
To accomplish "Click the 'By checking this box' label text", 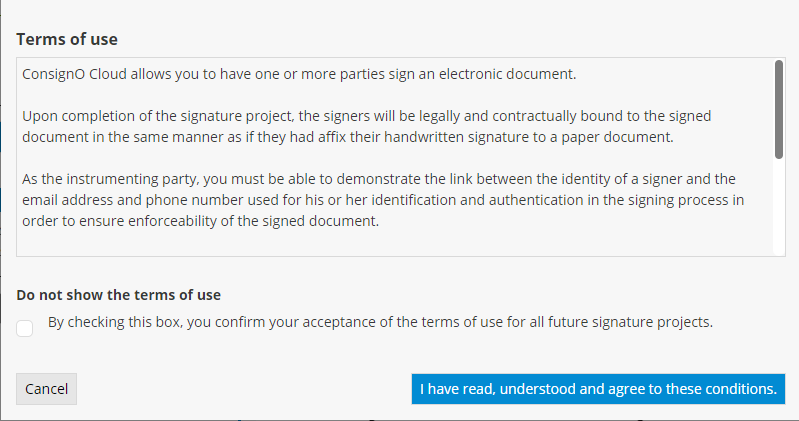I will tap(380, 323).
